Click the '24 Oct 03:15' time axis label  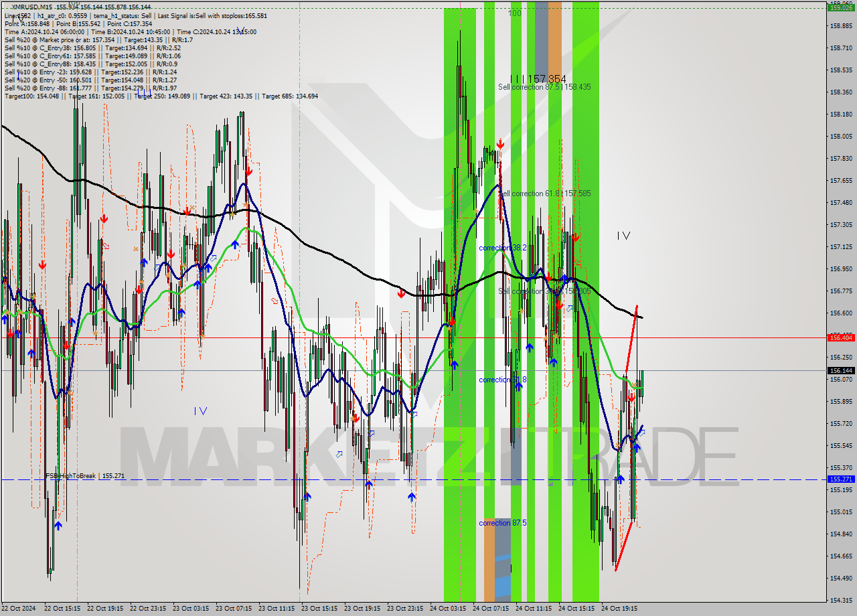pos(448,609)
